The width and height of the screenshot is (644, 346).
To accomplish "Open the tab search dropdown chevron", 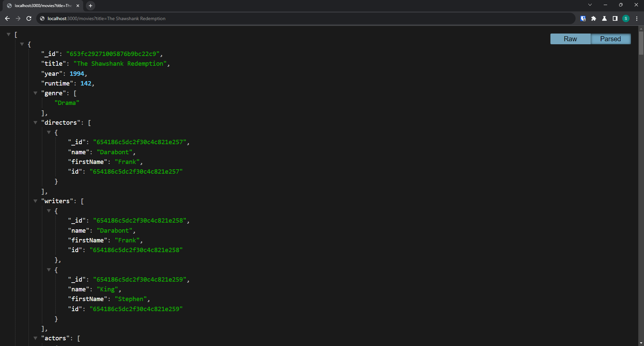I will (x=590, y=5).
